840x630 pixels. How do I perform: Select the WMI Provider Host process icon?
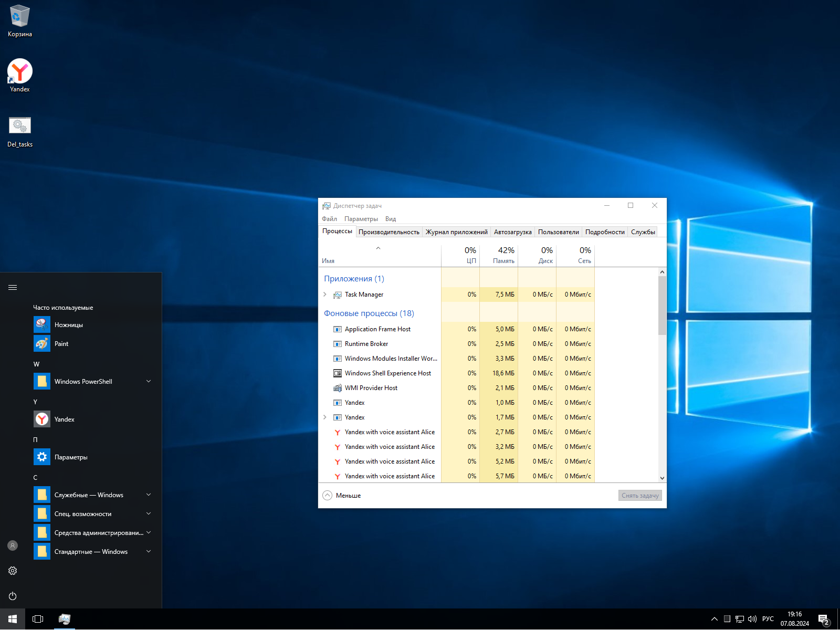click(338, 388)
